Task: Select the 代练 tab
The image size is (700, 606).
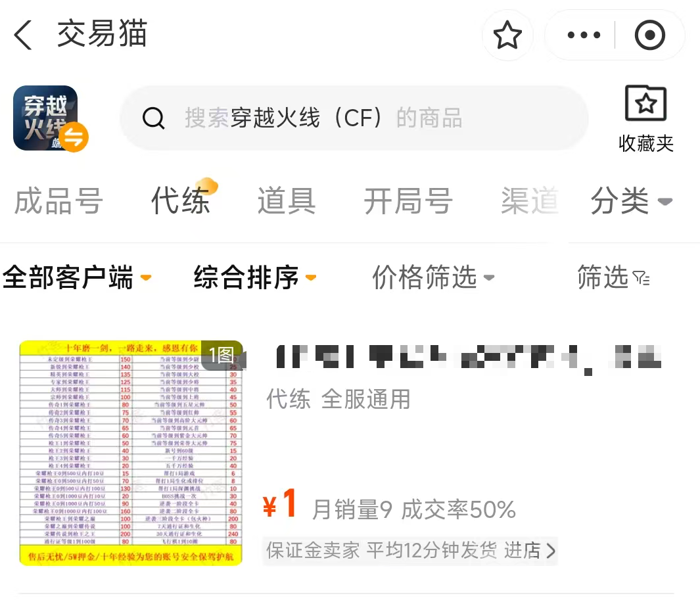Action: click(x=181, y=201)
